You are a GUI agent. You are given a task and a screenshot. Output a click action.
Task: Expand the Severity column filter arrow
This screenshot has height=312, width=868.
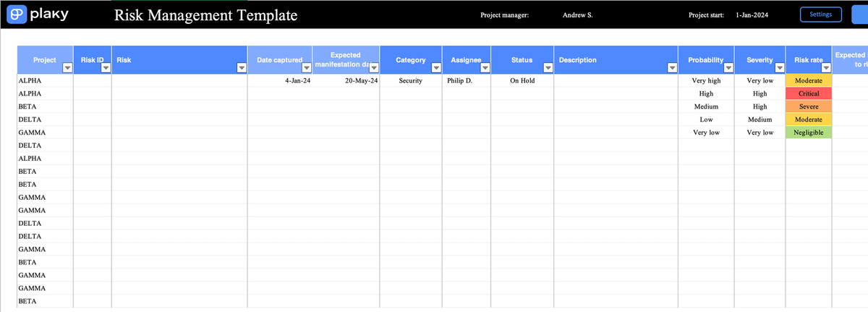coord(779,68)
